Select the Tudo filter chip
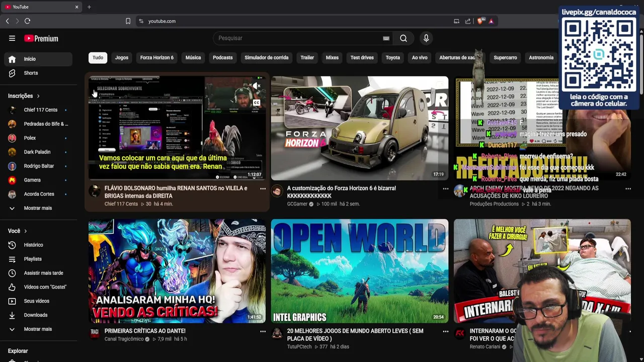The height and width of the screenshot is (362, 644). click(98, 58)
